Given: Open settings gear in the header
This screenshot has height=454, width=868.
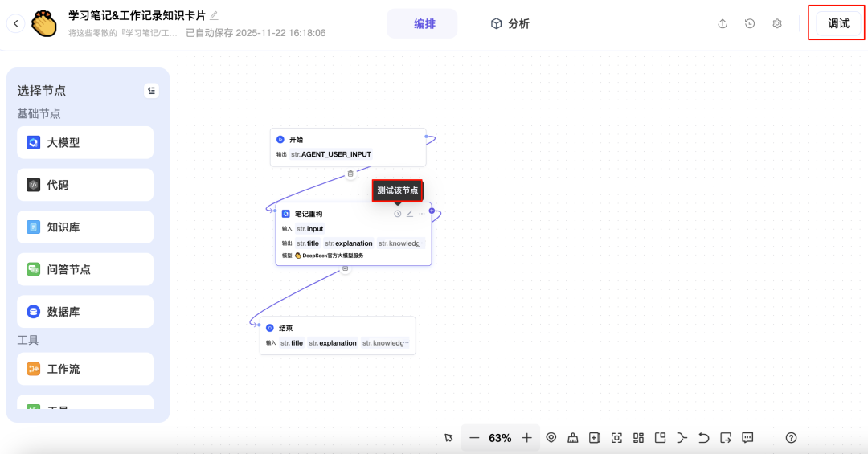Looking at the screenshot, I should click(x=777, y=23).
